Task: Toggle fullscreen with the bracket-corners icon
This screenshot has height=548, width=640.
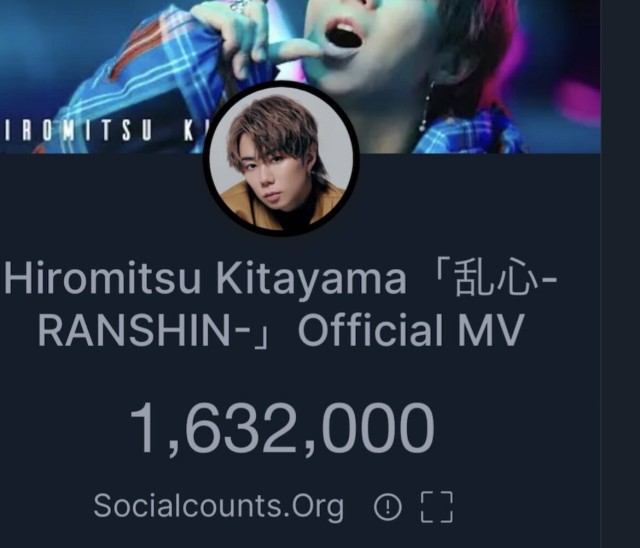Action: (x=437, y=507)
